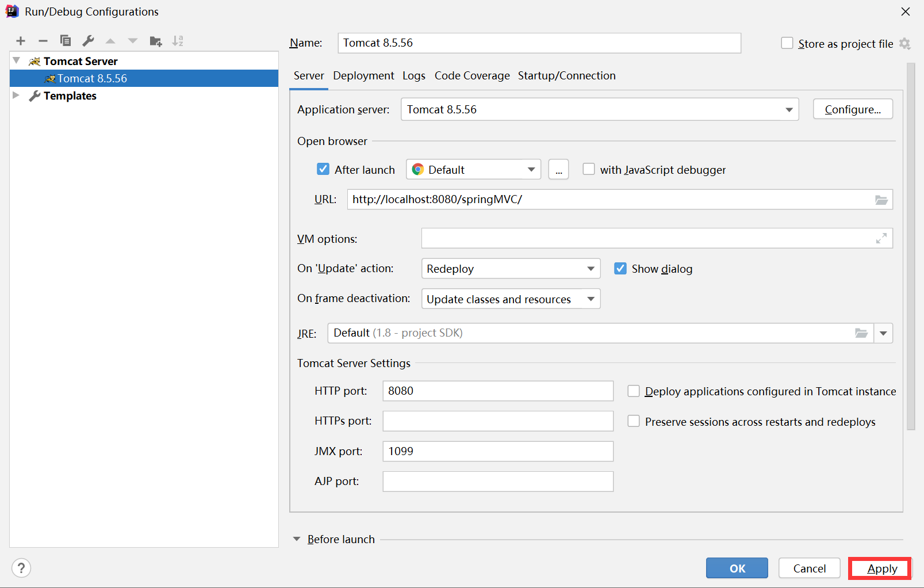Uncheck the After launch checkbox
Image resolution: width=924 pixels, height=588 pixels.
(x=323, y=169)
